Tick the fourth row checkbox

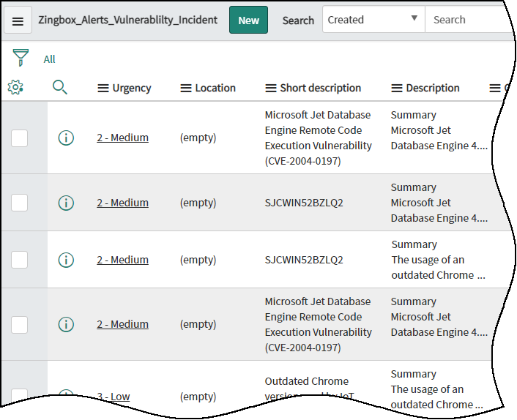[20, 324]
